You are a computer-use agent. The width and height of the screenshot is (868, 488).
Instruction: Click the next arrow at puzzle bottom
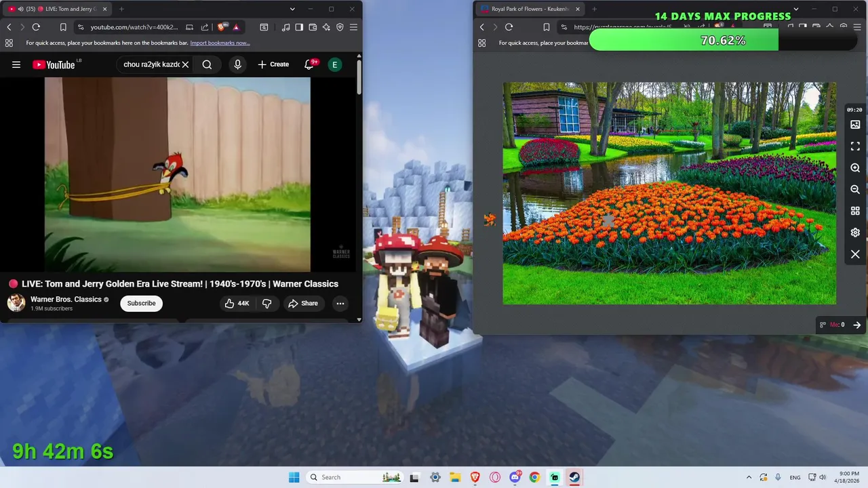[x=857, y=325]
